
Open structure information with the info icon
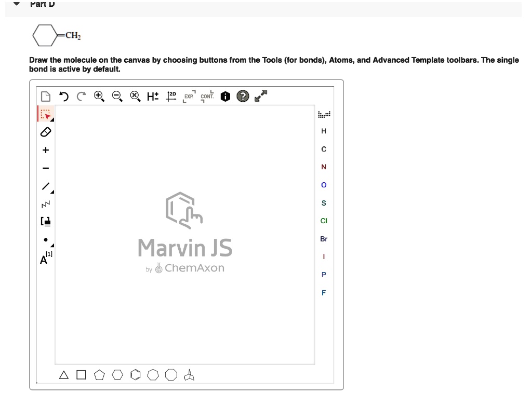[224, 96]
